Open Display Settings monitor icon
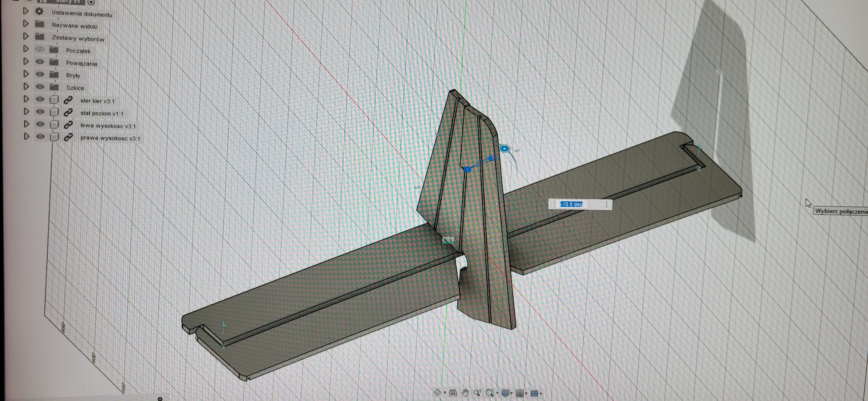This screenshot has width=868, height=401. (x=505, y=393)
